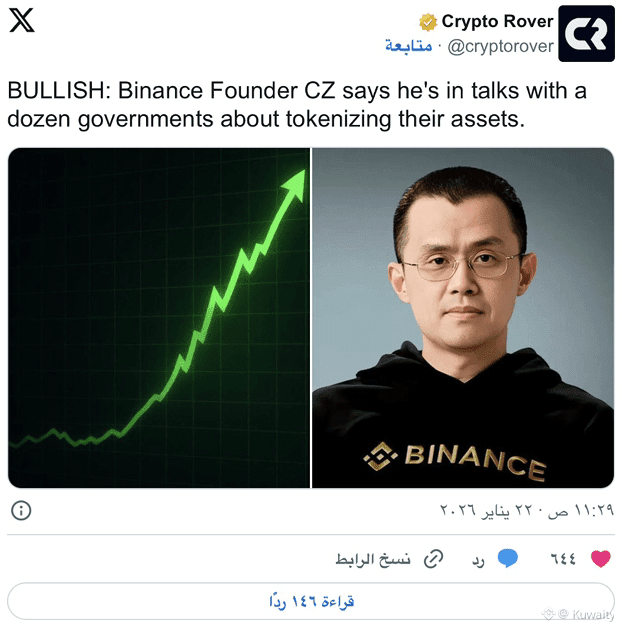The width and height of the screenshot is (622, 630).
Task: Click the BULLISH tweet text
Action: tap(297, 104)
